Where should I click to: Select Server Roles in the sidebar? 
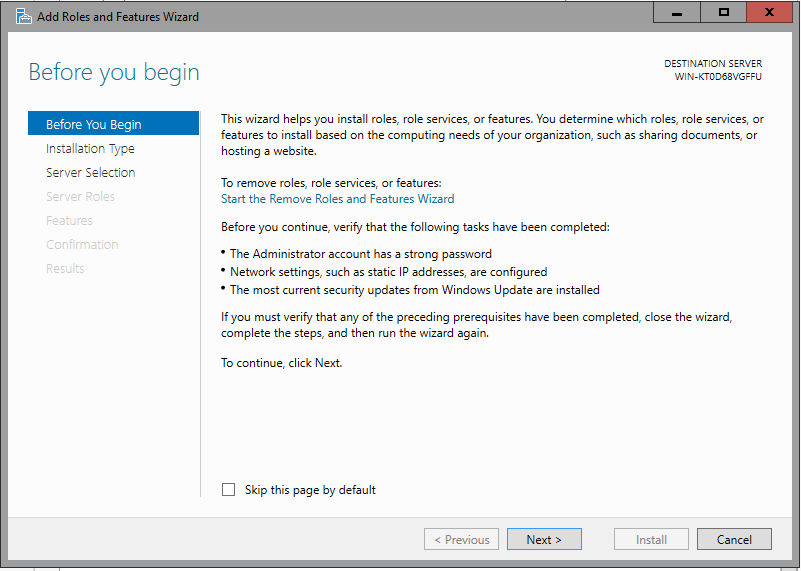[80, 196]
